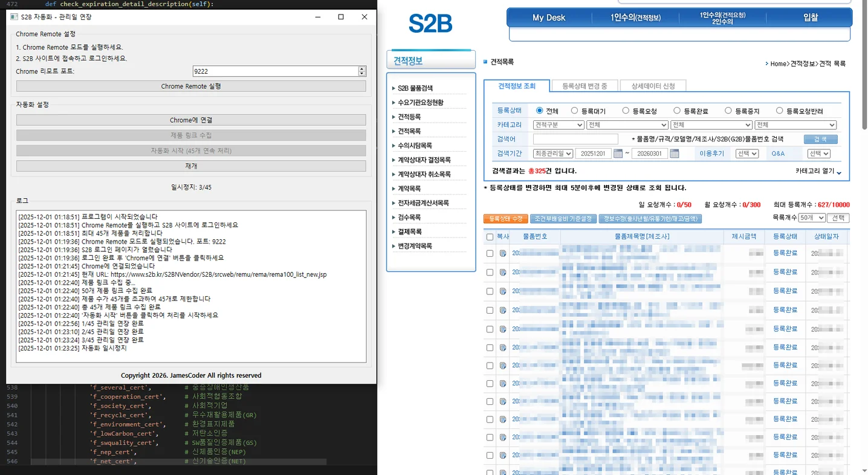
Task: Open the 50개 list count dropdown
Action: [812, 218]
